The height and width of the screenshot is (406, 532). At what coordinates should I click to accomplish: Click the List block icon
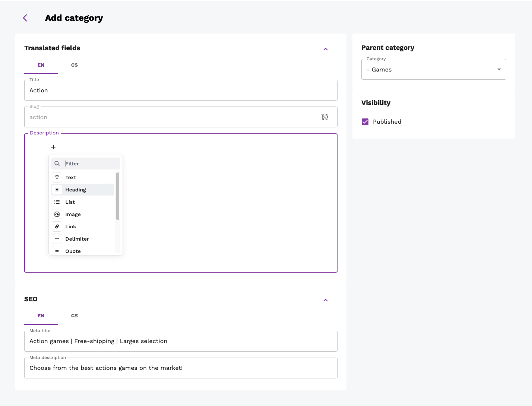tap(57, 202)
